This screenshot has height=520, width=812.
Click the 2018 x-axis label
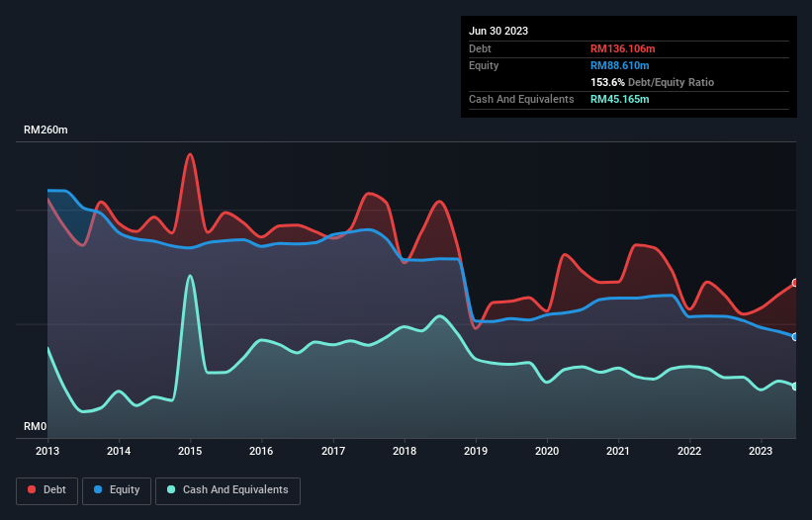405,451
